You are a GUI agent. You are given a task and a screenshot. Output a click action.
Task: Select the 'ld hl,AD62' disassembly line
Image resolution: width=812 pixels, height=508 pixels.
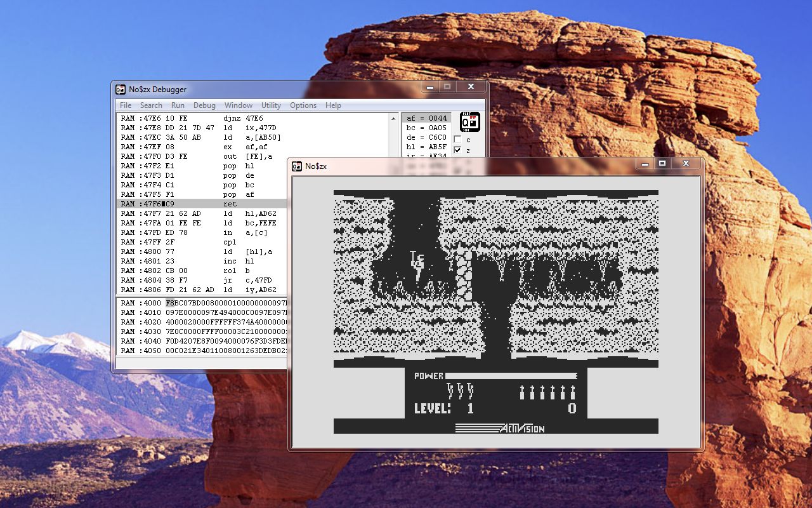tap(203, 213)
